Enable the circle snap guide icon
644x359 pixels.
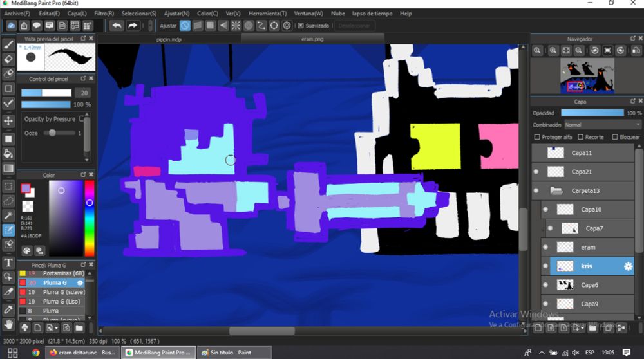pyautogui.click(x=249, y=26)
